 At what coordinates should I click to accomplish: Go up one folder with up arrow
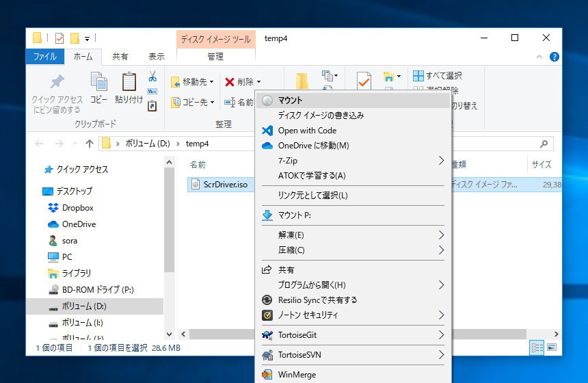(90, 144)
